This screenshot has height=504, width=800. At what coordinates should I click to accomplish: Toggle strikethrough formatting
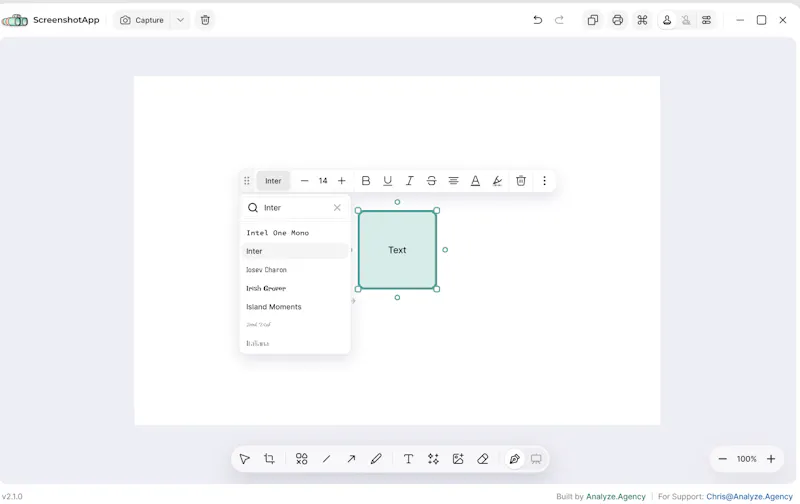click(x=431, y=181)
